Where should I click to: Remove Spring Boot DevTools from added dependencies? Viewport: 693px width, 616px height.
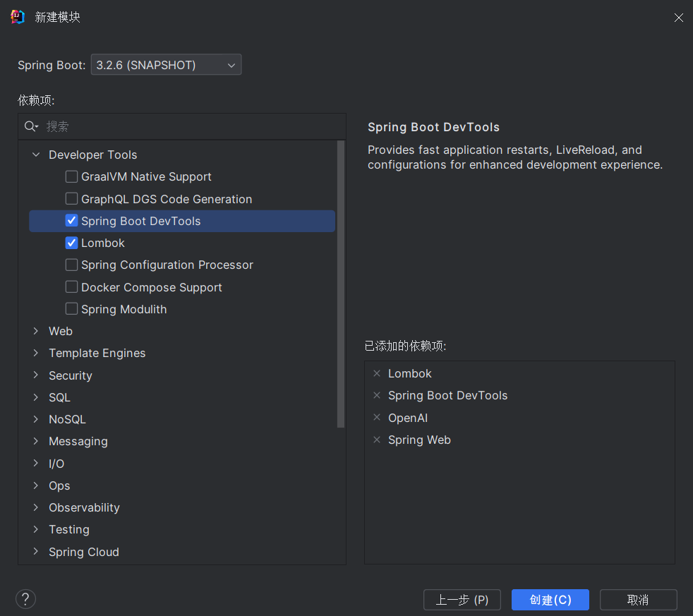coord(377,395)
